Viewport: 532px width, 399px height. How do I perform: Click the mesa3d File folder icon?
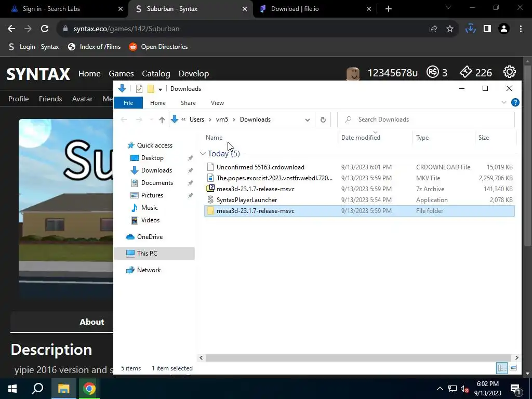(210, 211)
